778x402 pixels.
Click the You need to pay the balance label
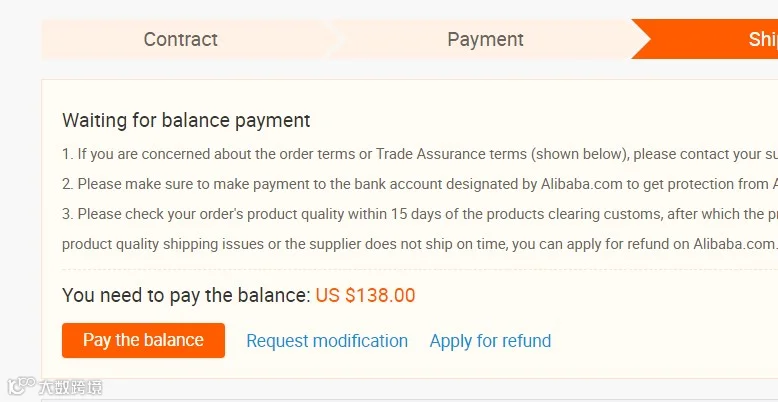(186, 295)
